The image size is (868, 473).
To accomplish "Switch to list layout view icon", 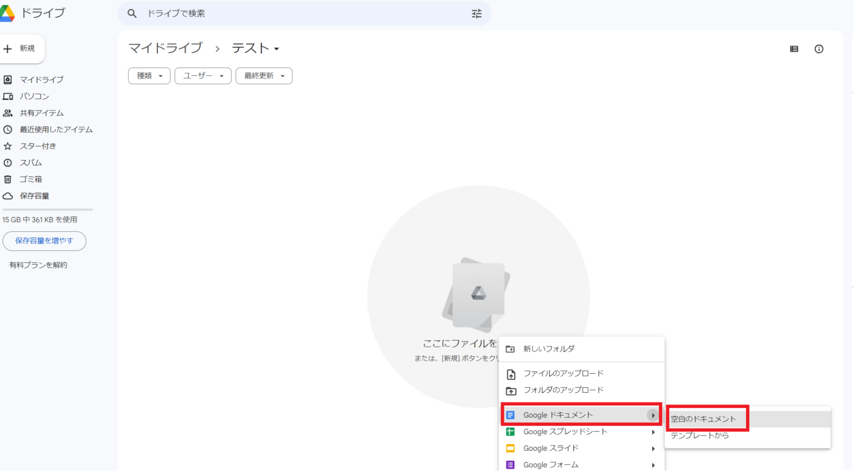I will [x=794, y=49].
